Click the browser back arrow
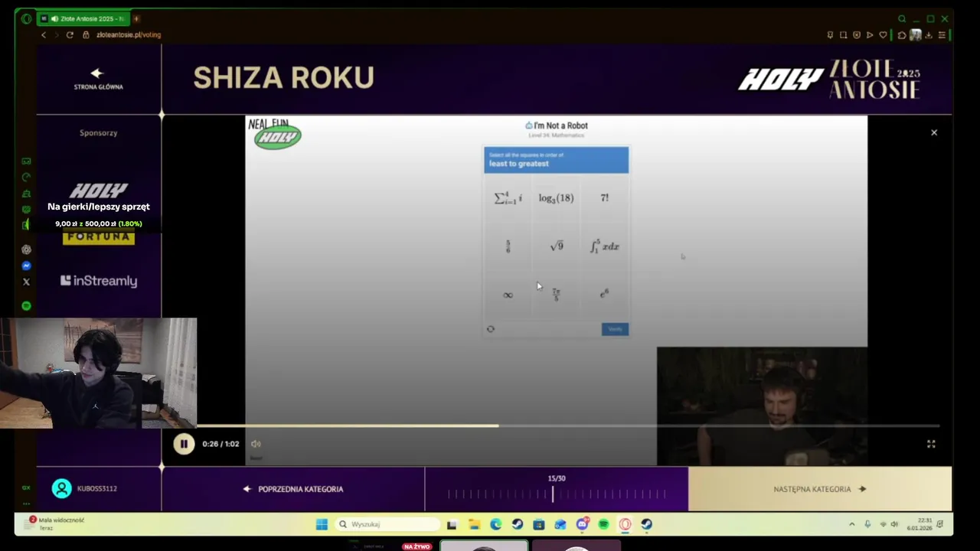Viewport: 980px width, 551px height. point(44,34)
